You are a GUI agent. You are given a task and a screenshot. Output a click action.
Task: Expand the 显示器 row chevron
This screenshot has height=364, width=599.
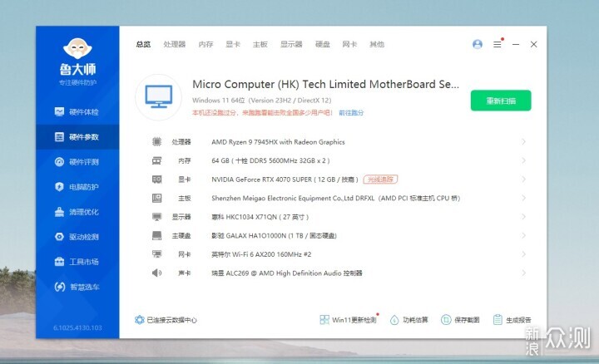click(523, 217)
